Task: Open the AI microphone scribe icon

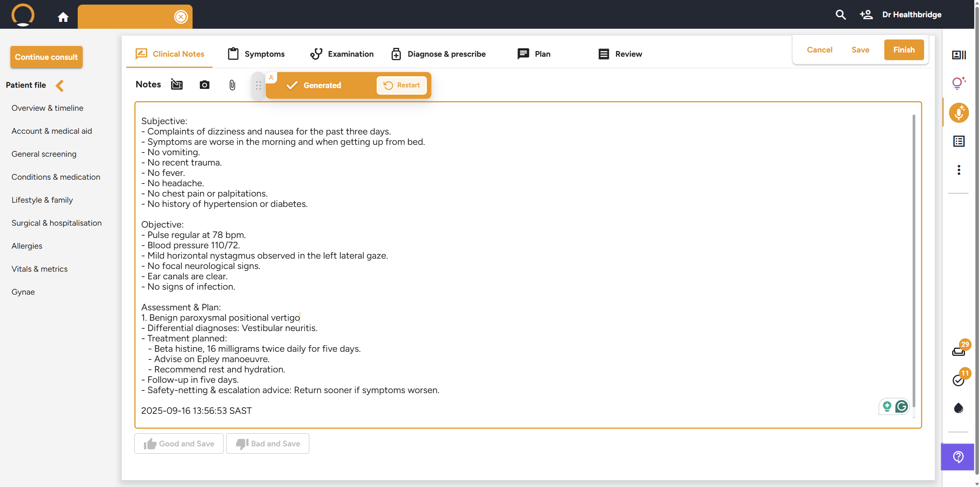Action: tap(959, 113)
